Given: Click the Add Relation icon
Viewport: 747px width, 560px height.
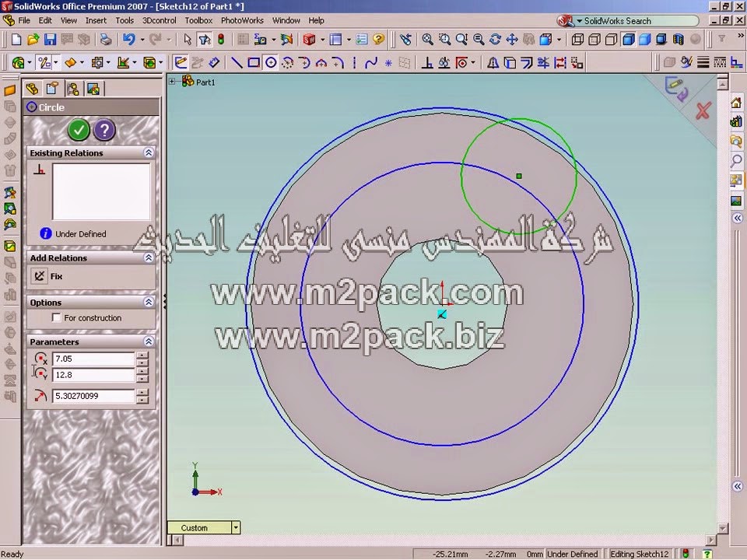Looking at the screenshot, I should click(427, 62).
